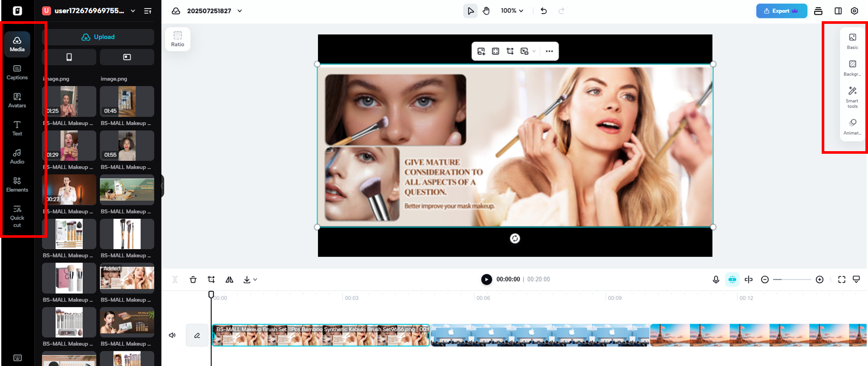
Task: Click the Upload media button
Action: tap(98, 37)
